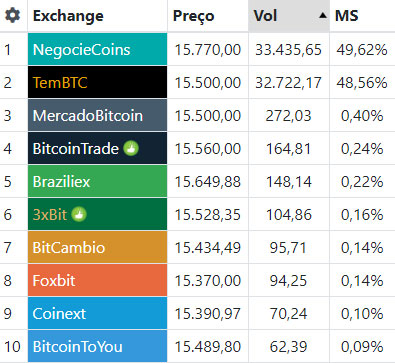This screenshot has width=395, height=363.
Task: Click TemBTC volume 32.722,17 cell
Action: pos(289,82)
